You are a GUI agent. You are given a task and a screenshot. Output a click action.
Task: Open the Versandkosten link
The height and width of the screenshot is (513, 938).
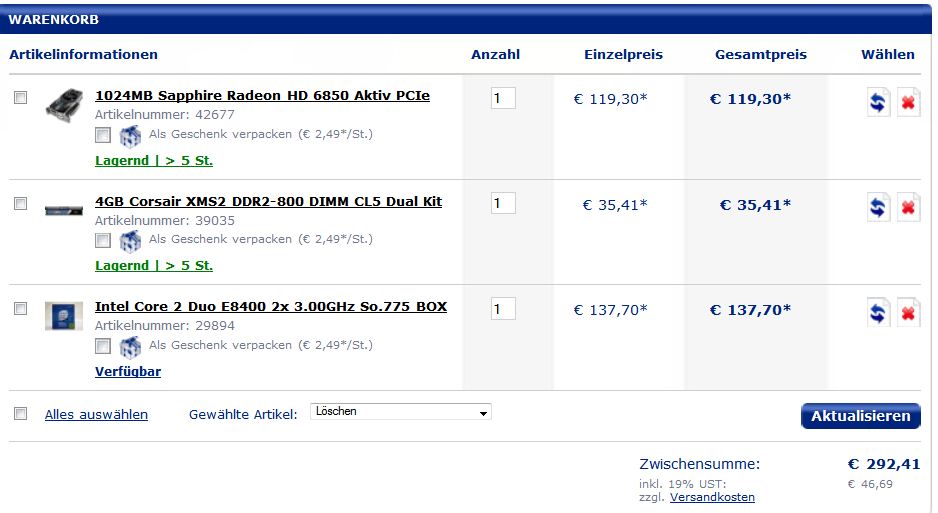712,497
